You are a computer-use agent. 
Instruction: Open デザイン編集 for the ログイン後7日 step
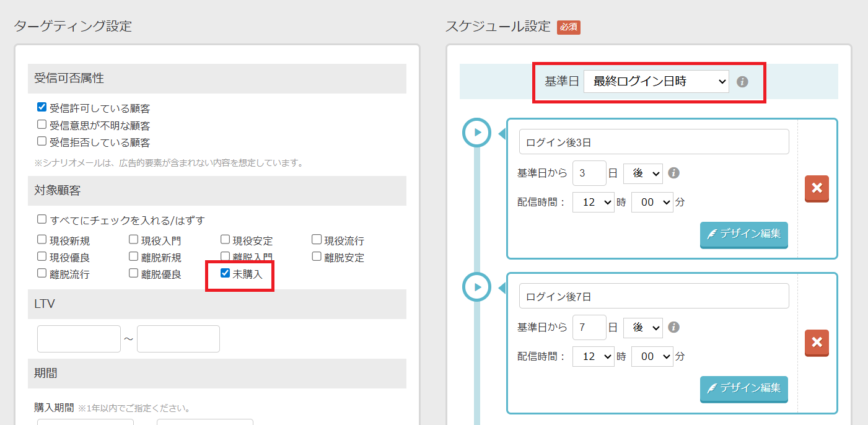pos(743,388)
